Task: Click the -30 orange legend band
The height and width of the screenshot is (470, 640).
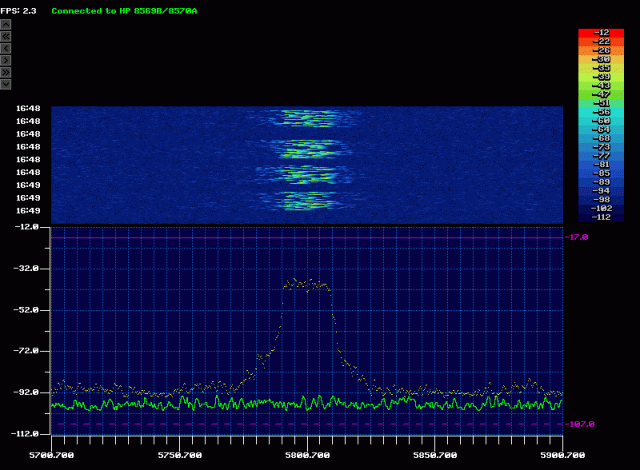Action: click(x=601, y=59)
